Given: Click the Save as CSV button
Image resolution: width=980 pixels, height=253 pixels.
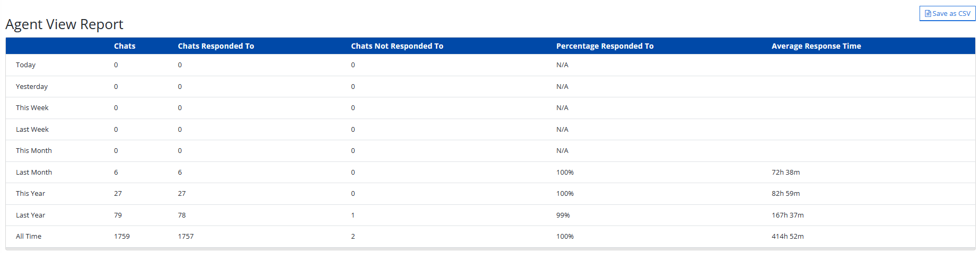Looking at the screenshot, I should point(947,14).
